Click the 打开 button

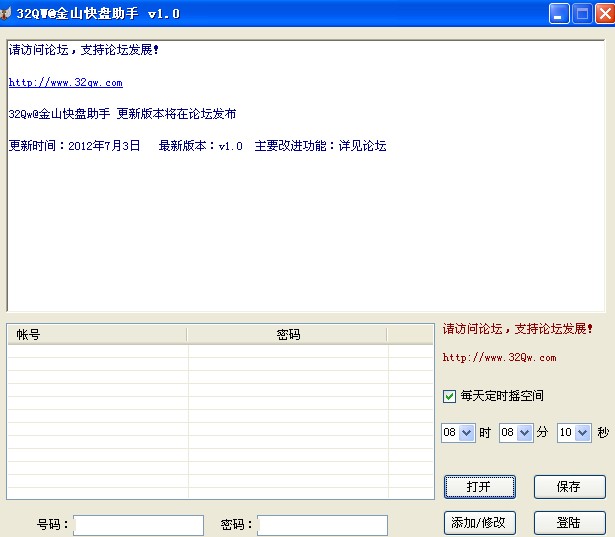(x=480, y=487)
